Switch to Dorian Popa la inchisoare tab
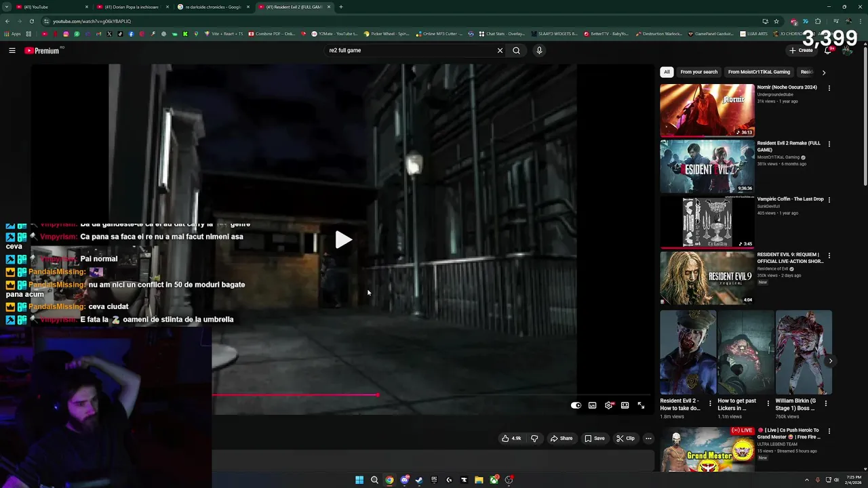The width and height of the screenshot is (868, 488). tap(134, 7)
